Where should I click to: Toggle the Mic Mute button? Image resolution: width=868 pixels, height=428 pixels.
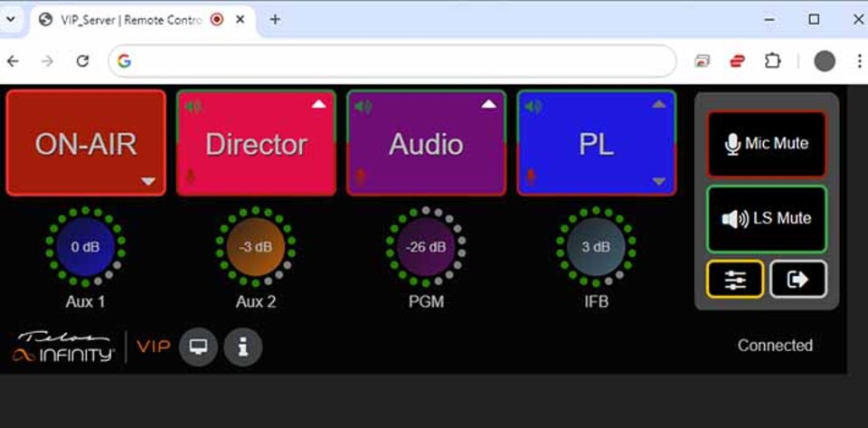click(x=767, y=144)
